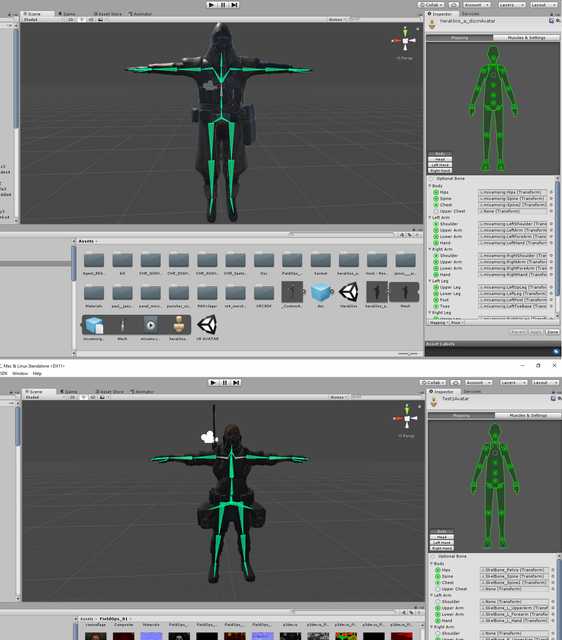Select the Heraklios Unity scene asset

coord(349,293)
